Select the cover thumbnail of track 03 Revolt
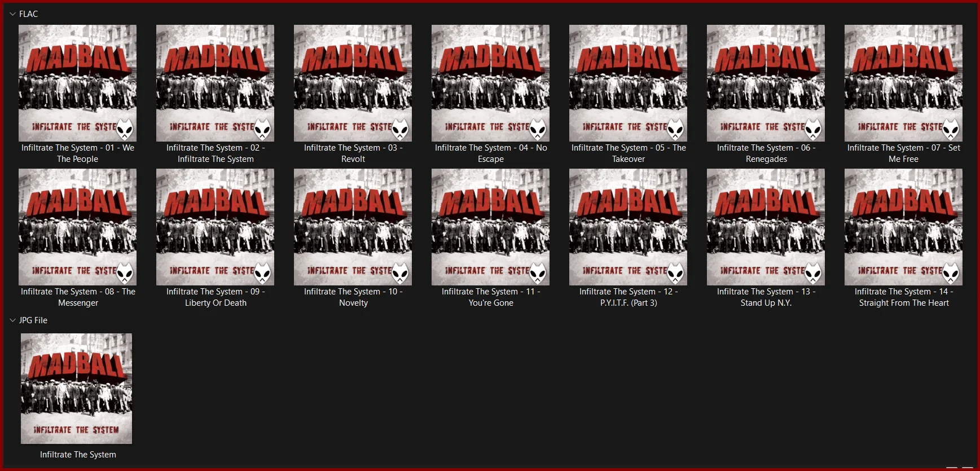980x471 pixels. [353, 83]
